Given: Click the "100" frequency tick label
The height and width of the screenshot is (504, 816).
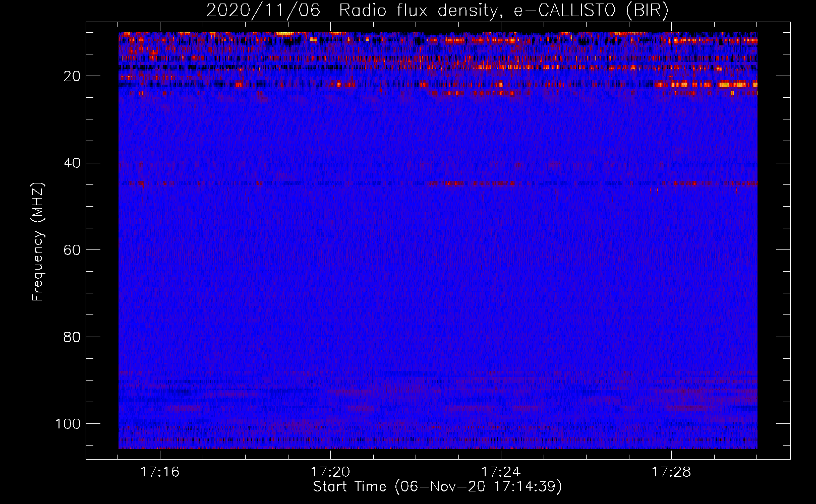Looking at the screenshot, I should pyautogui.click(x=68, y=424).
